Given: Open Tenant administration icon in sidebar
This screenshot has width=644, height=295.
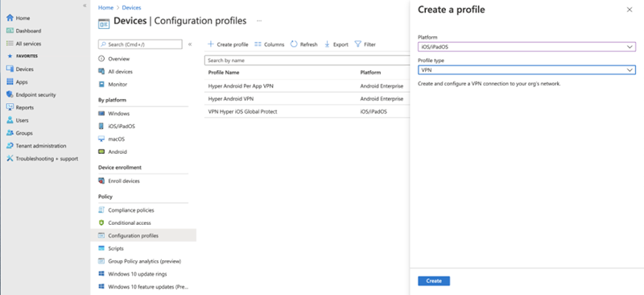Looking at the screenshot, I should (x=10, y=146).
